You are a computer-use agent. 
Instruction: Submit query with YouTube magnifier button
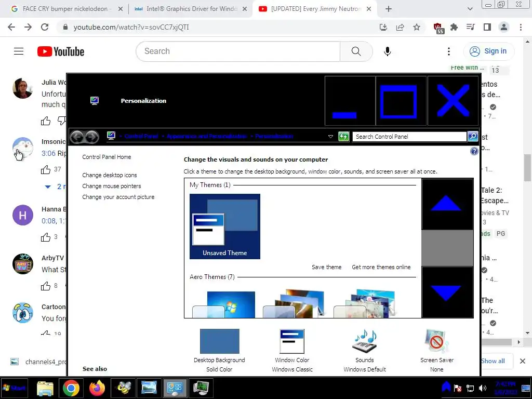pos(356,51)
